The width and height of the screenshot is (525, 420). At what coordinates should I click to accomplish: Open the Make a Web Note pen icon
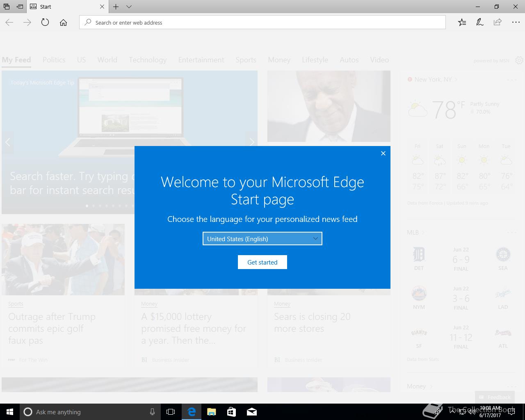pos(480,23)
